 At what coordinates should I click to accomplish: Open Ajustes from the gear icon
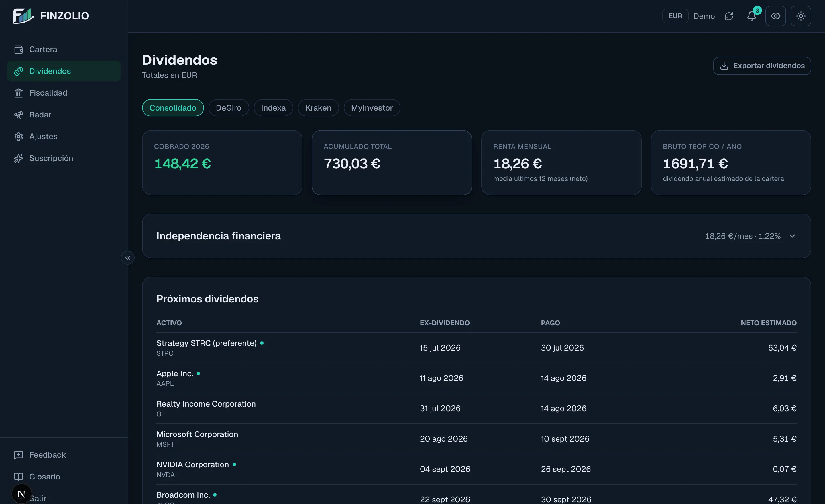point(18,137)
